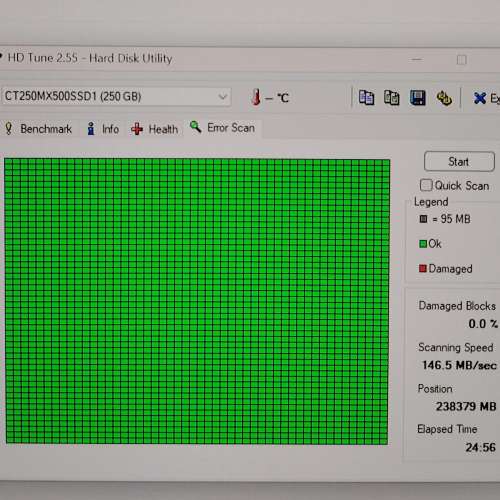Enable the Quick Scan checkbox
The width and height of the screenshot is (500, 500).
click(x=426, y=185)
